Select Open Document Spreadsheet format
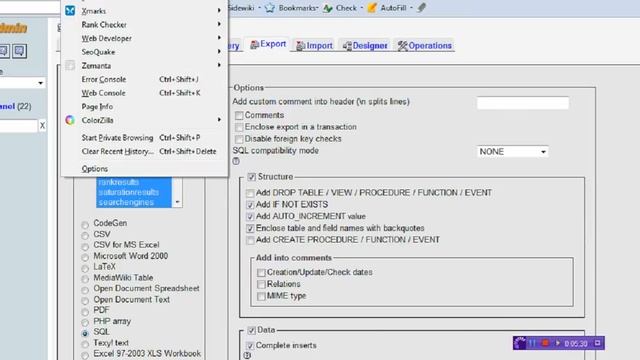640x360 pixels. (85, 290)
